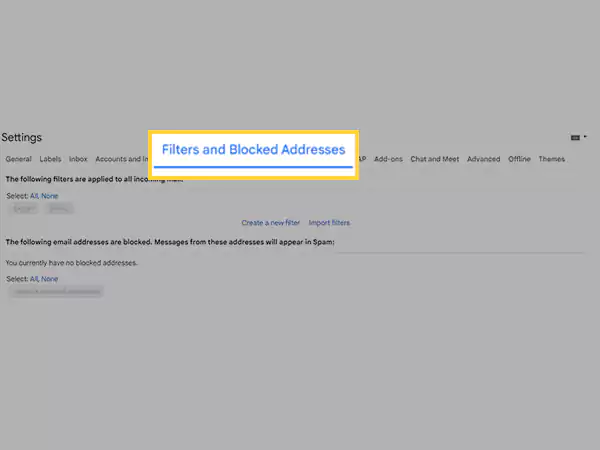
Task: Select None for blocked addresses
Action: [49, 279]
